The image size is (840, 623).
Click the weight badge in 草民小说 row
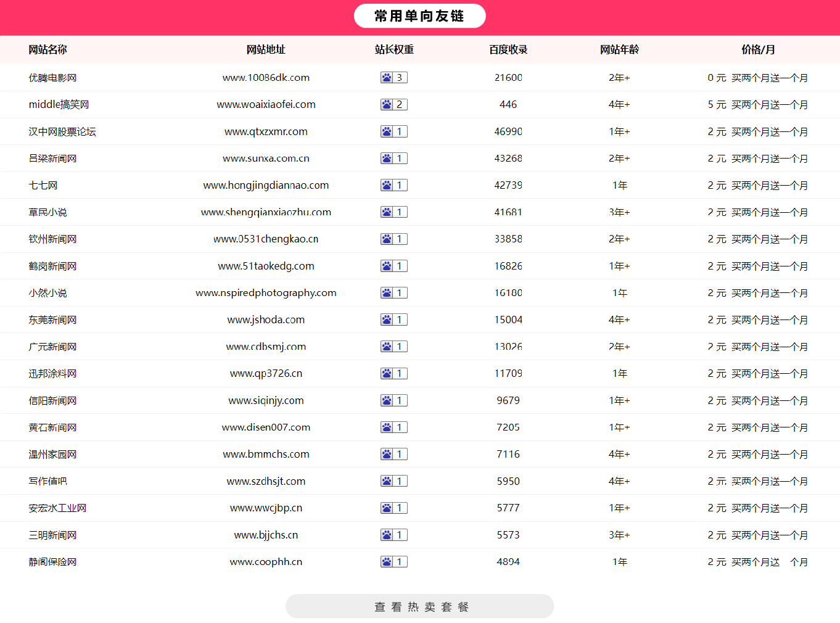393,212
